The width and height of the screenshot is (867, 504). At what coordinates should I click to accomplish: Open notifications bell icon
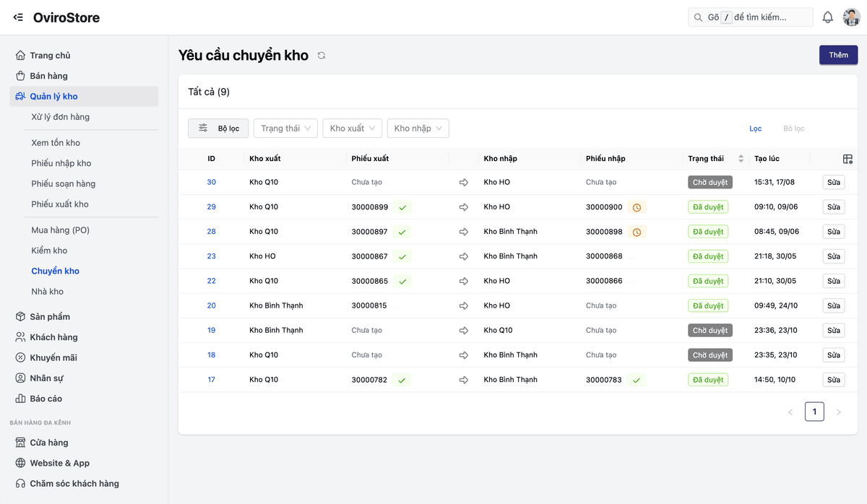(828, 17)
